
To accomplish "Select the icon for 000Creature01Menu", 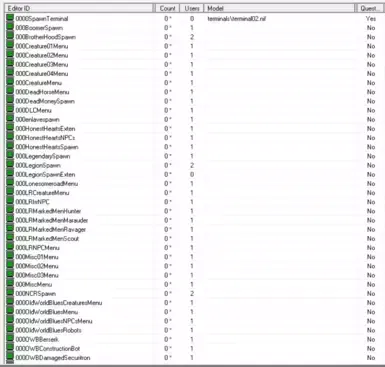I will click(10, 46).
